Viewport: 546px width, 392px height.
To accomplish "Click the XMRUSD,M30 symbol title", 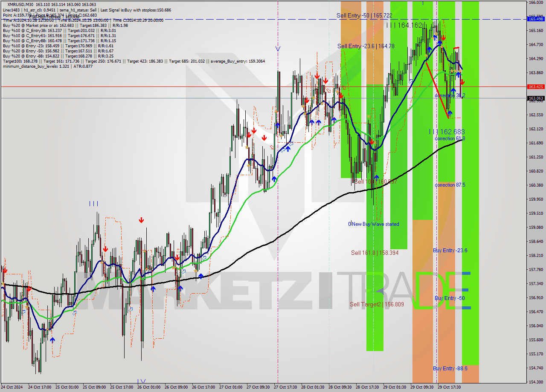I will point(20,4).
